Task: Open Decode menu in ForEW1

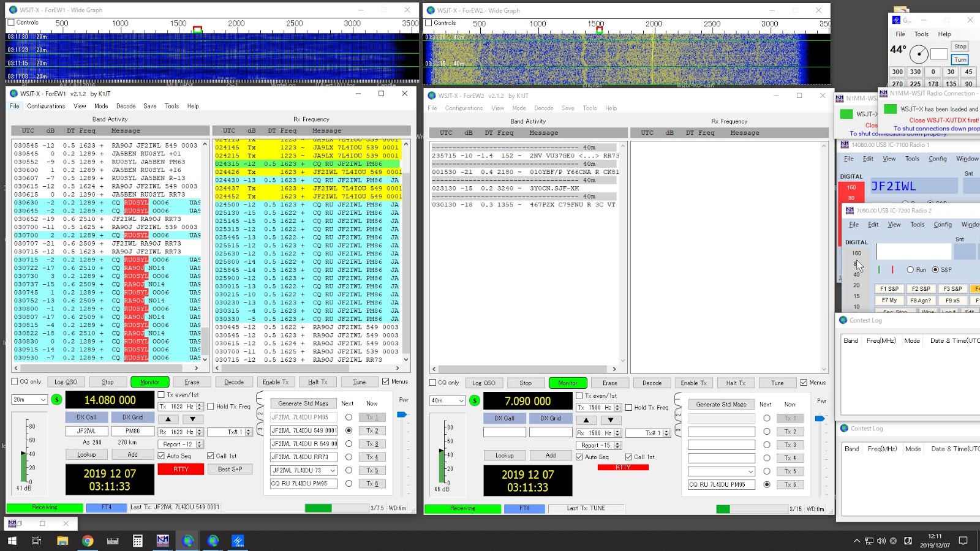Action: tap(126, 107)
